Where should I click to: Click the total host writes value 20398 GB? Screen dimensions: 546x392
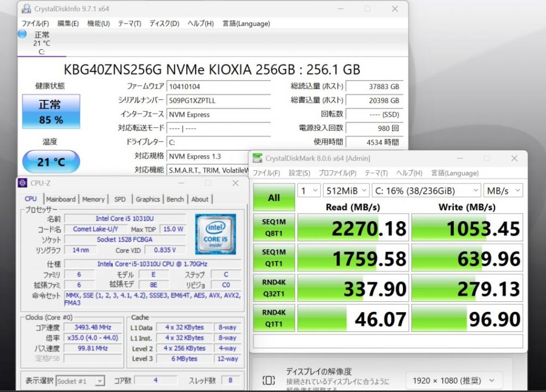click(x=375, y=100)
